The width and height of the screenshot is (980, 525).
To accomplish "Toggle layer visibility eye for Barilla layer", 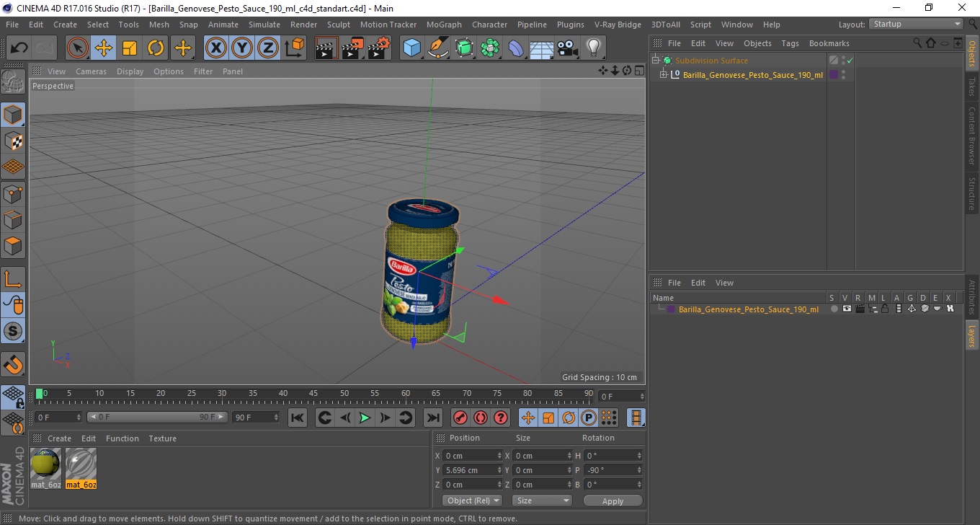I will (x=847, y=309).
